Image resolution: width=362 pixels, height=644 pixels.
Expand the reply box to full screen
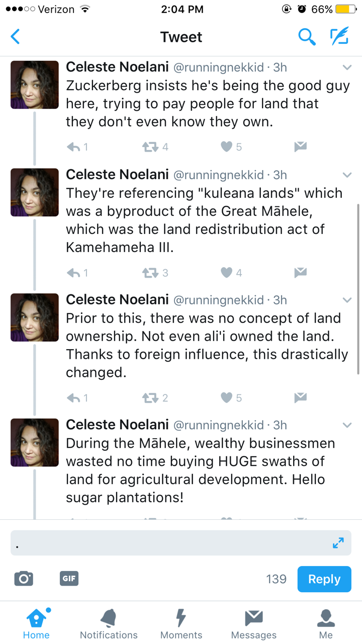338,543
